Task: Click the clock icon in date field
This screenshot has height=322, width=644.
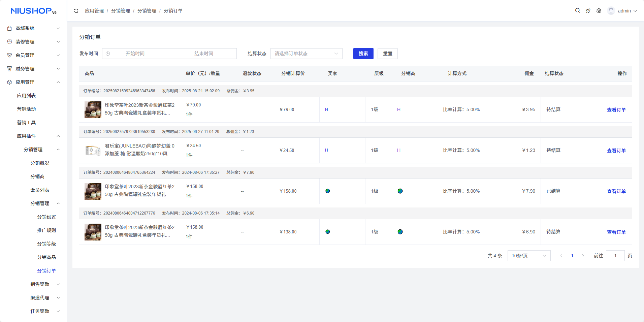Action: [x=108, y=54]
